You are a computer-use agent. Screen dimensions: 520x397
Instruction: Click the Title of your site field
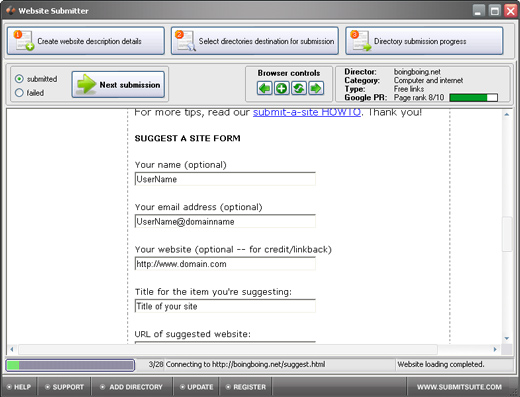[x=225, y=306]
